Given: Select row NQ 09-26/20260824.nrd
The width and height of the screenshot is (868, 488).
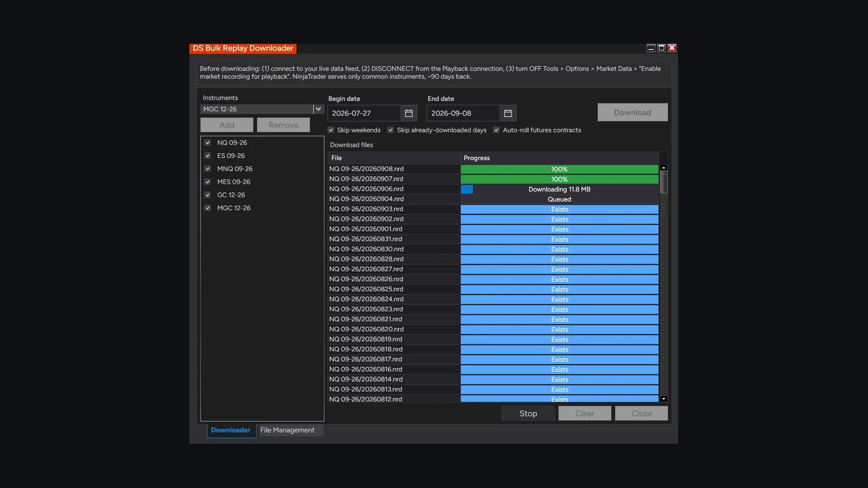Looking at the screenshot, I should pyautogui.click(x=493, y=299).
